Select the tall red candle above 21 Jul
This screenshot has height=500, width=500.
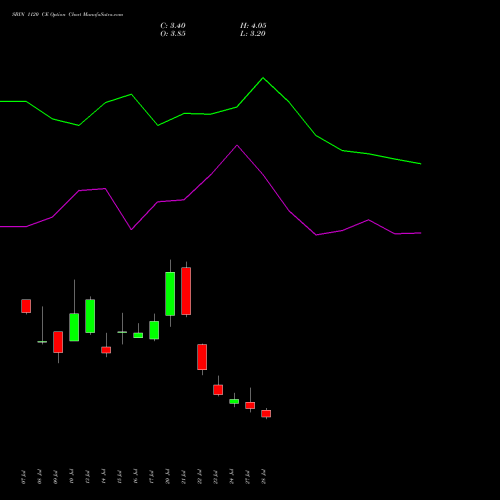pos(186,291)
